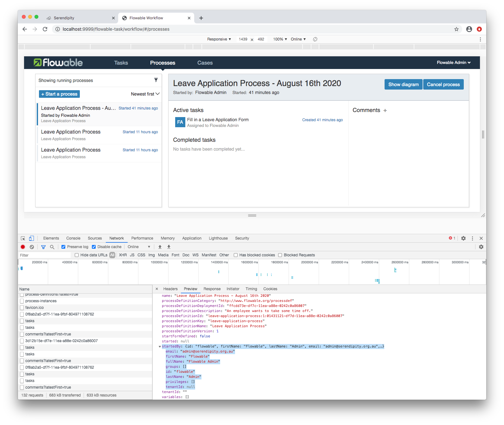
Task: Toggle the network filter funnel
Action: 43,247
